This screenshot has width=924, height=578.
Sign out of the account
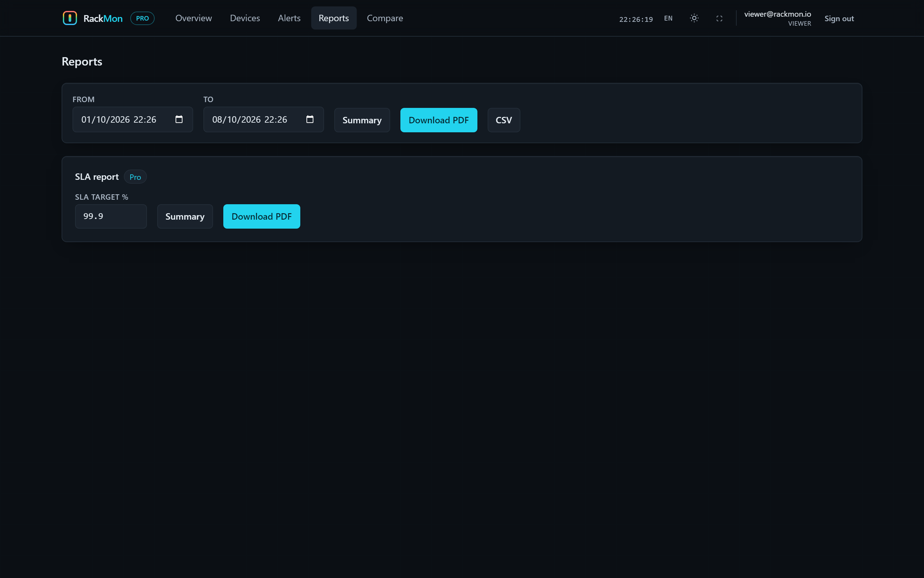pyautogui.click(x=839, y=18)
